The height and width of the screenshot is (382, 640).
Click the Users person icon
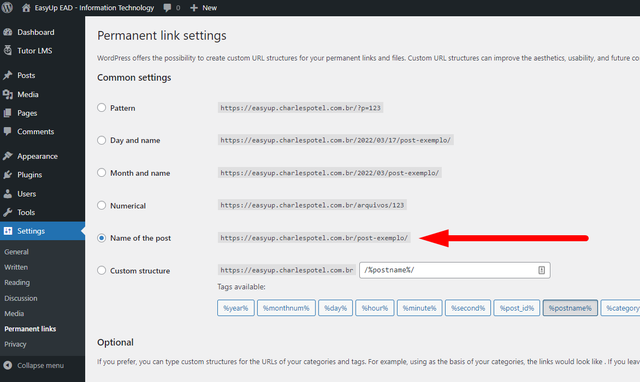click(x=7, y=193)
